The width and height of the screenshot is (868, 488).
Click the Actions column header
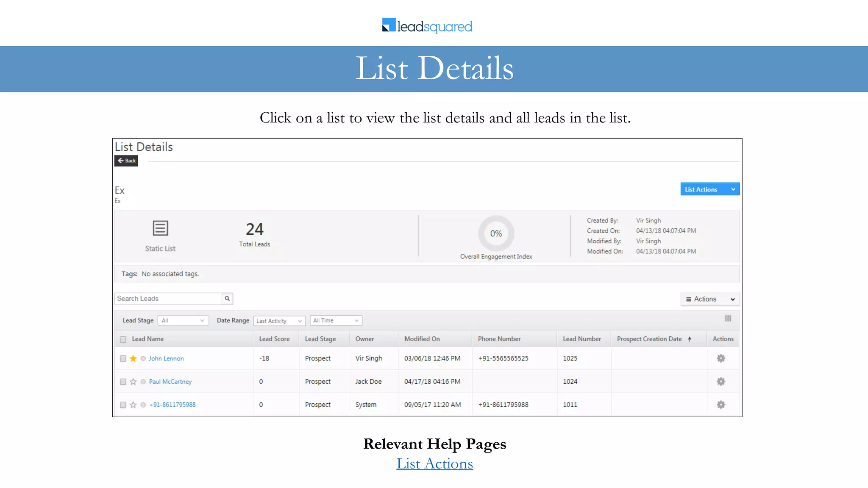pyautogui.click(x=723, y=339)
